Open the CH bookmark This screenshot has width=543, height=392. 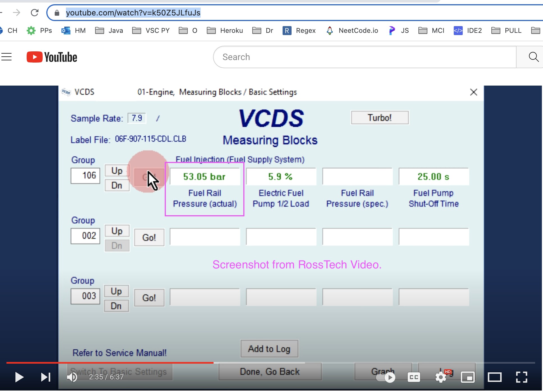tap(9, 30)
